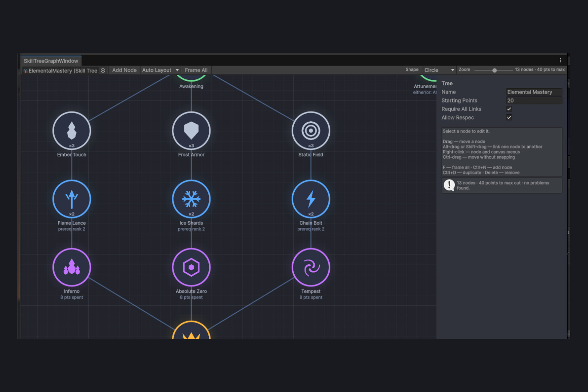The height and width of the screenshot is (392, 588).
Task: Toggle the Allow Respec checkbox
Action: (x=509, y=117)
